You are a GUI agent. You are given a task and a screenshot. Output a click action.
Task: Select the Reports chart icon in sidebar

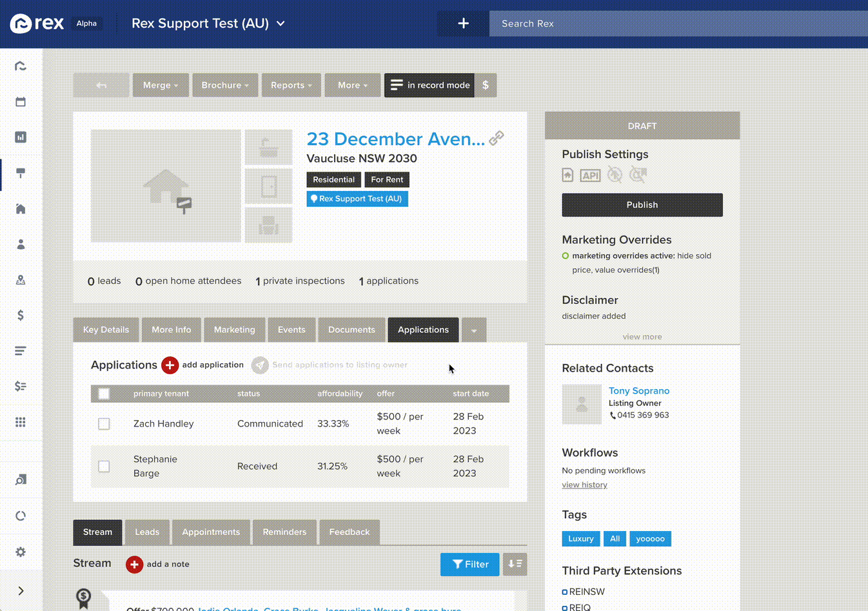pos(20,137)
